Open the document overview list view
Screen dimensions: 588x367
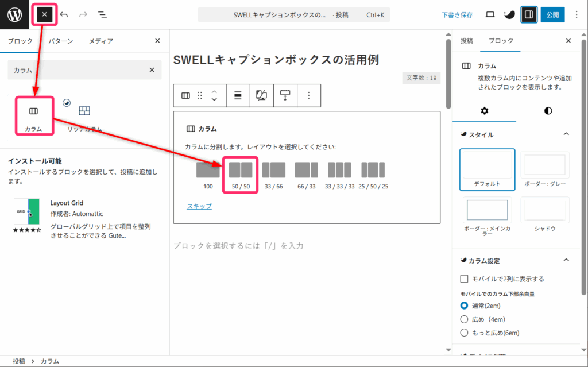point(102,14)
